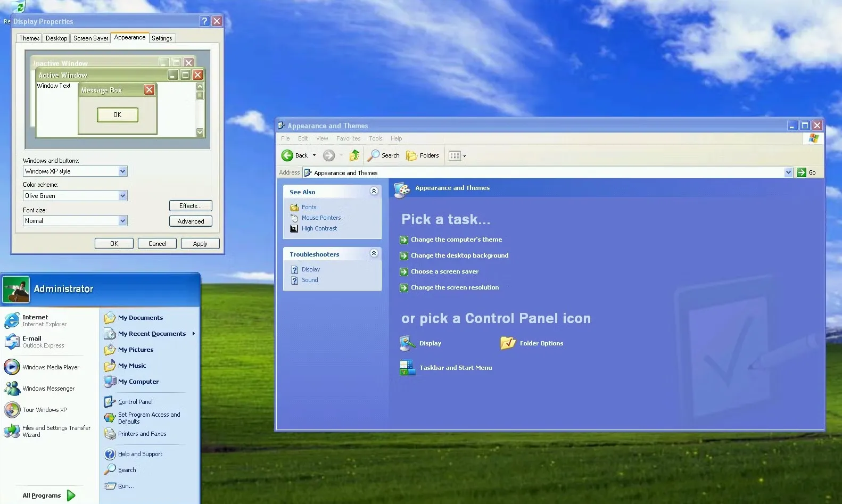Screen dimensions: 842x504
Task: Open the Color scheme dropdown showing Olive Green
Action: click(x=75, y=196)
